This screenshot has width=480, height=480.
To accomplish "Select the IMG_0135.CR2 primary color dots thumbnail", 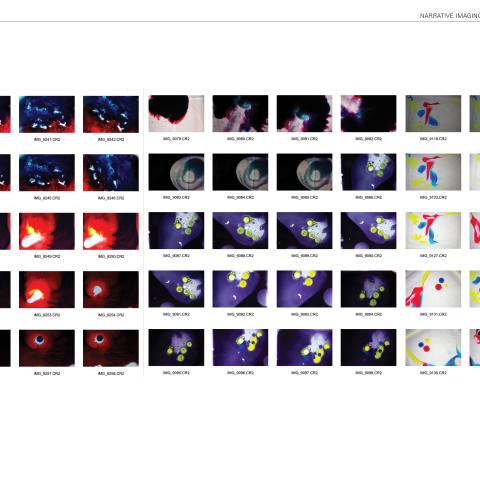I will 433,348.
